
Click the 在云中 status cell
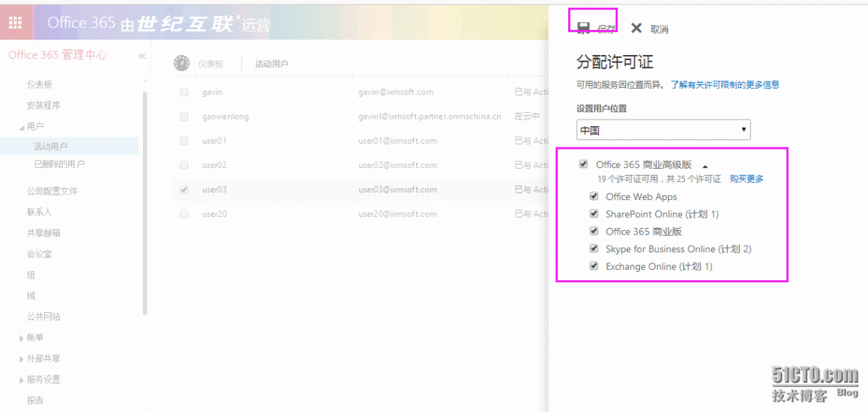(527, 117)
